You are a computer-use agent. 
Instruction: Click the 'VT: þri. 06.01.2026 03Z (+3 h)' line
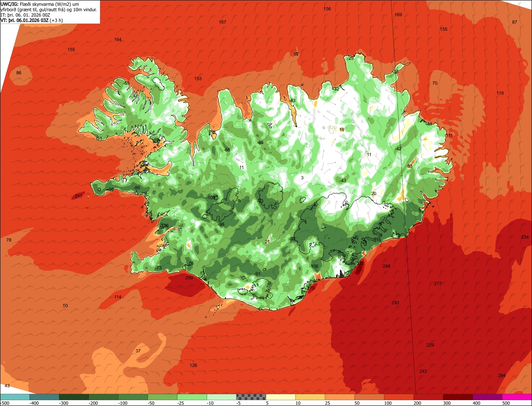pos(32,20)
